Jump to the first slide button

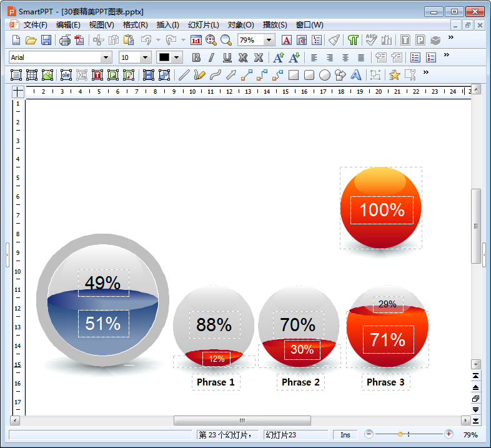coord(475,376)
